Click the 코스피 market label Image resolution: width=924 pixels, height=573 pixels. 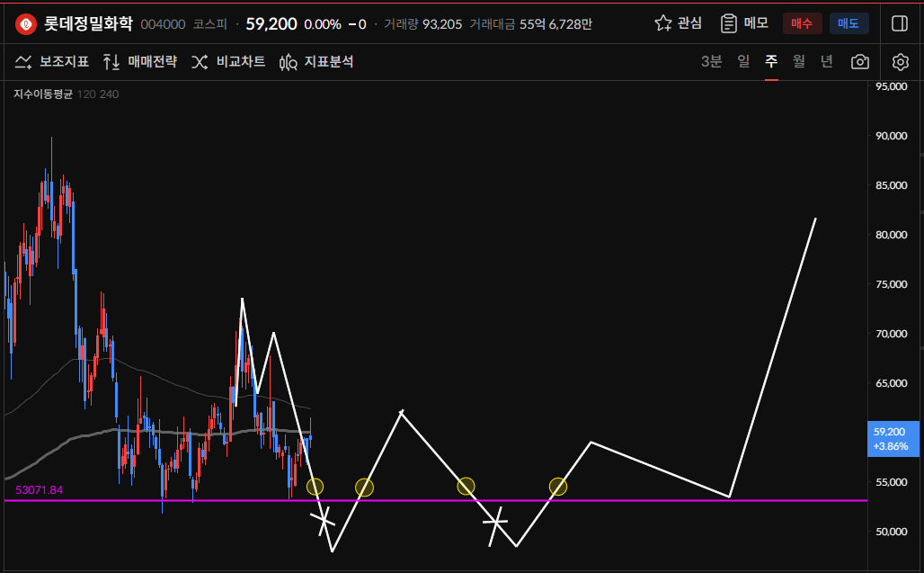pyautogui.click(x=209, y=24)
